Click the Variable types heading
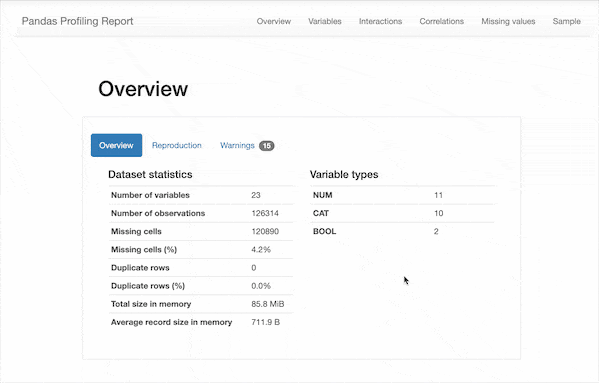The image size is (599, 383). point(344,175)
